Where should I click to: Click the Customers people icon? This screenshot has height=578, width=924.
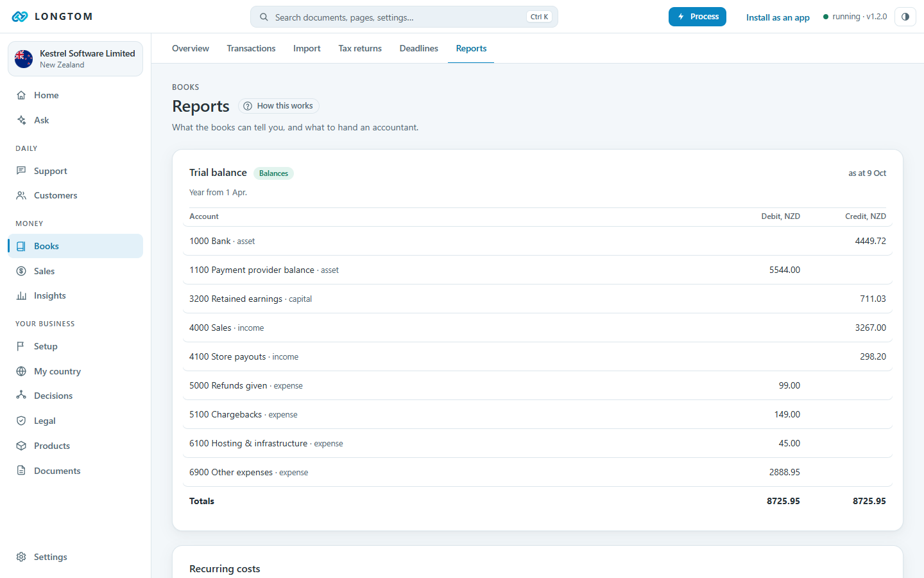pyautogui.click(x=21, y=195)
